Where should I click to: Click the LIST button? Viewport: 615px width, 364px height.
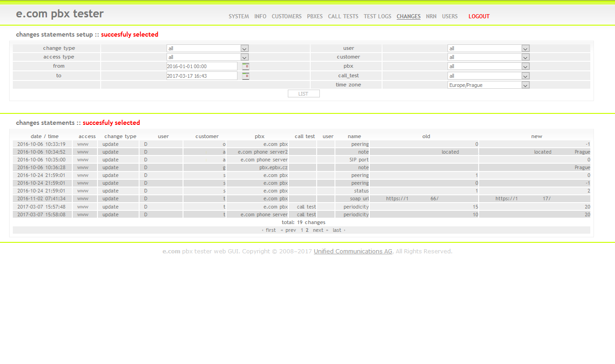(303, 94)
